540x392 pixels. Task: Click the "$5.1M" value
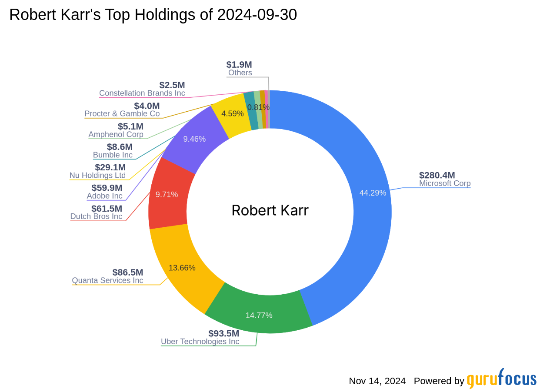pyautogui.click(x=130, y=126)
